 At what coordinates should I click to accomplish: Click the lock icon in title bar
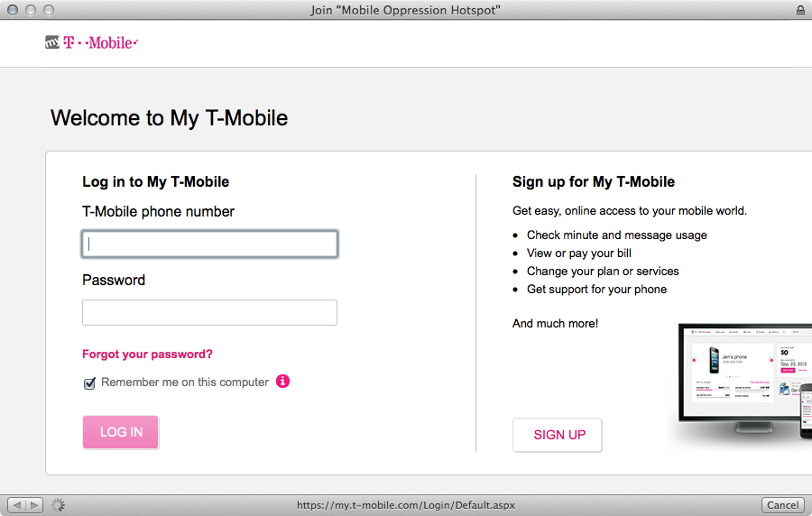(x=800, y=10)
